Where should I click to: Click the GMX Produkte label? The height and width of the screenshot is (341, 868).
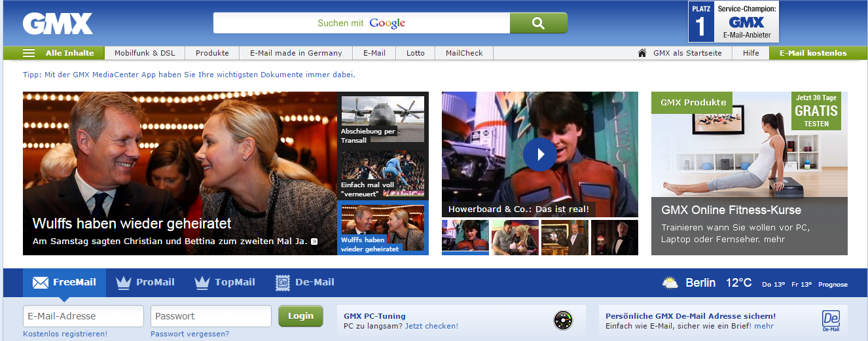pos(693,102)
